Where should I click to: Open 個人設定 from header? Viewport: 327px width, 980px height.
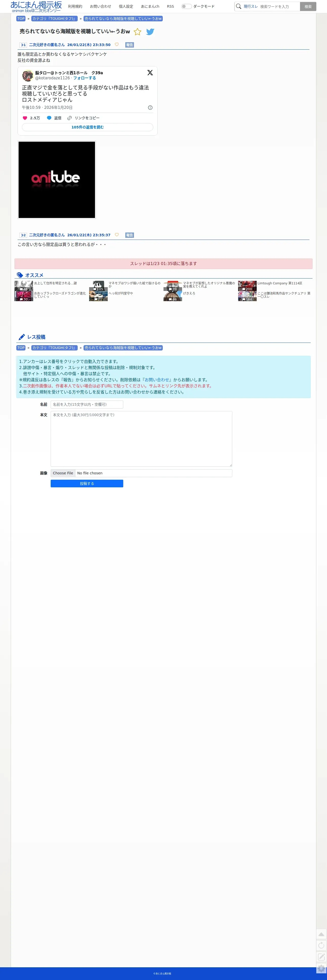tap(126, 6)
